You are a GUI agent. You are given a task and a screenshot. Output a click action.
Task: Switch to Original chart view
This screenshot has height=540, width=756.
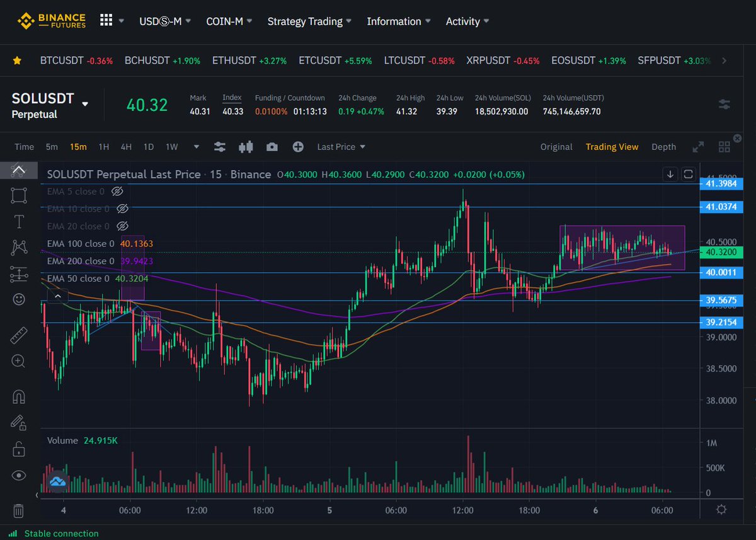(x=556, y=147)
